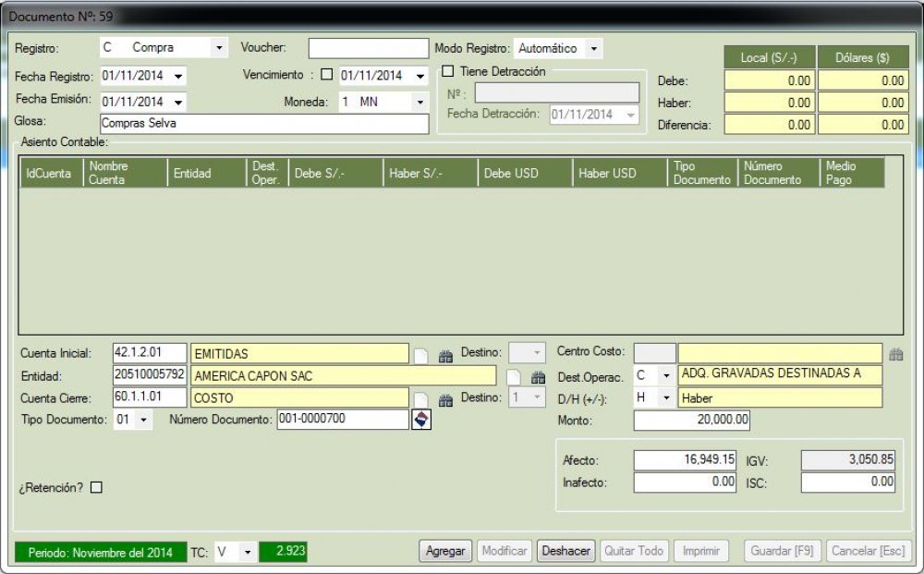Toggle the Vencimiento checkbox

(327, 75)
